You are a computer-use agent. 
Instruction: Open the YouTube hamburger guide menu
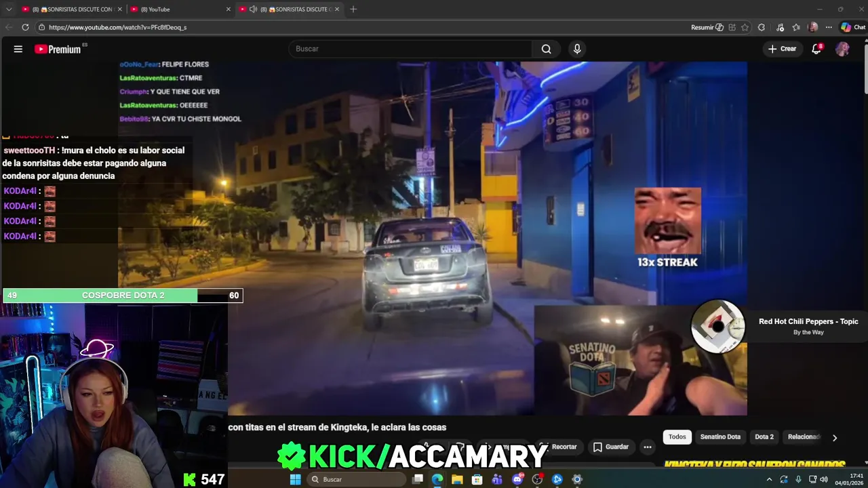(18, 49)
